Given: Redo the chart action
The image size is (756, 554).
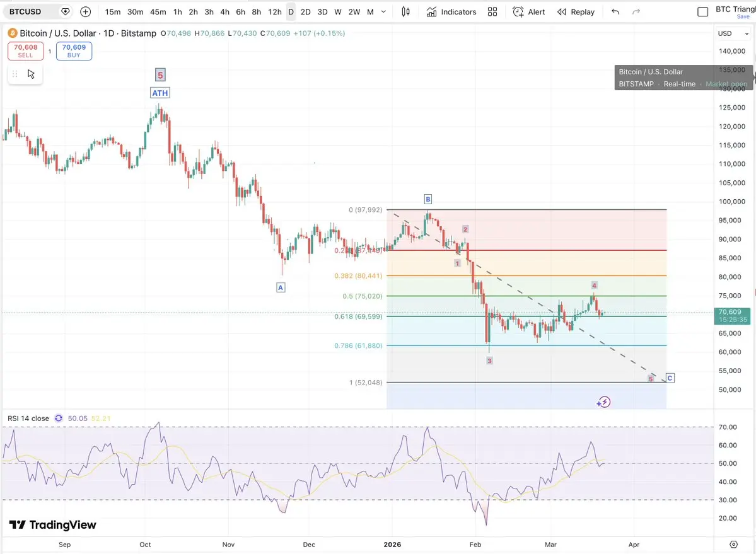Looking at the screenshot, I should (x=636, y=11).
